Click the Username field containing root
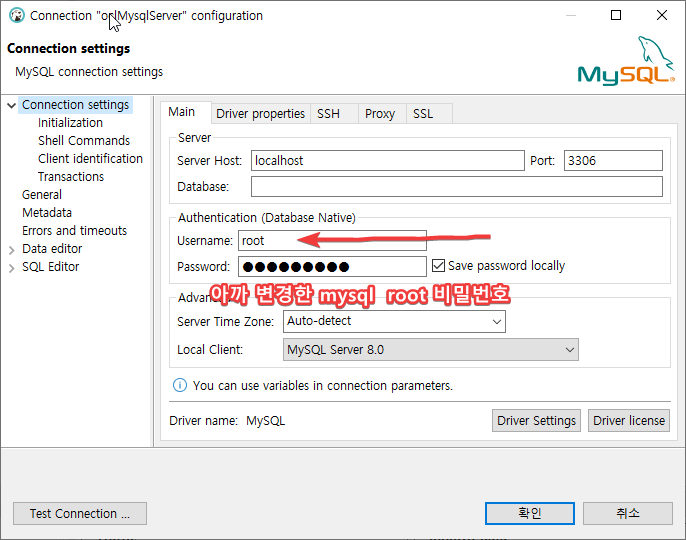686x540 pixels. point(332,241)
